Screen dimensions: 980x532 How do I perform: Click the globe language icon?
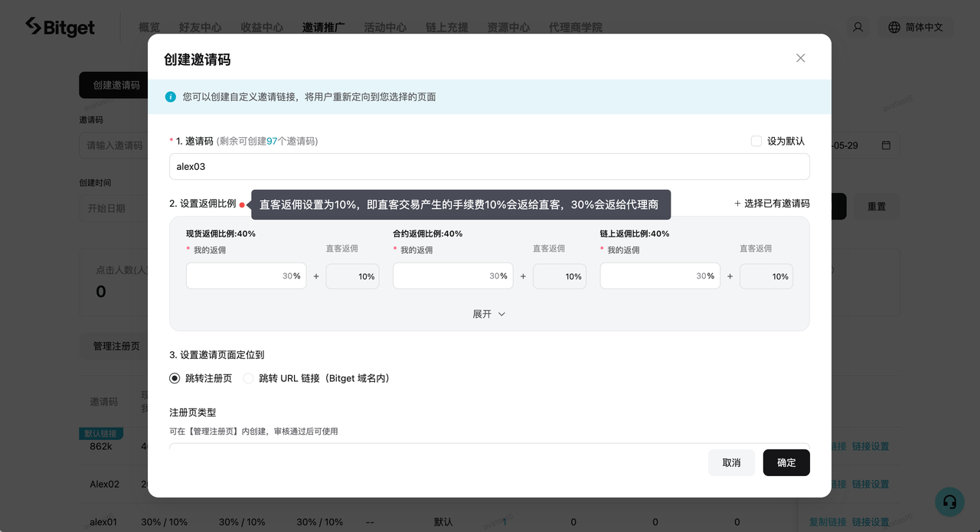pos(893,27)
